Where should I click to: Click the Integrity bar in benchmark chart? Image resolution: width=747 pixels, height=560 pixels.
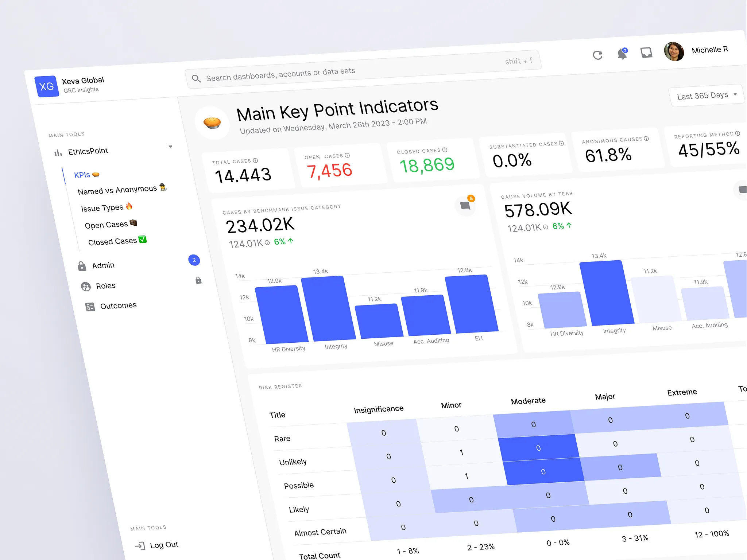[x=328, y=308]
